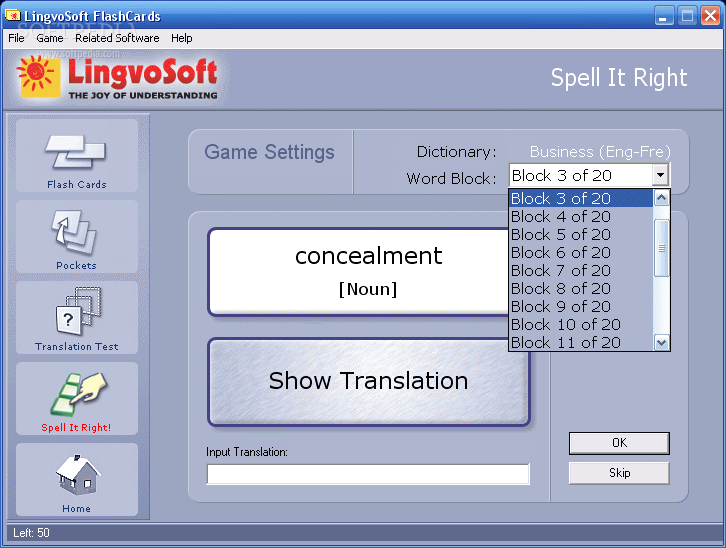This screenshot has width=726, height=548.
Task: Choose Block 7 of 20
Action: 581,271
